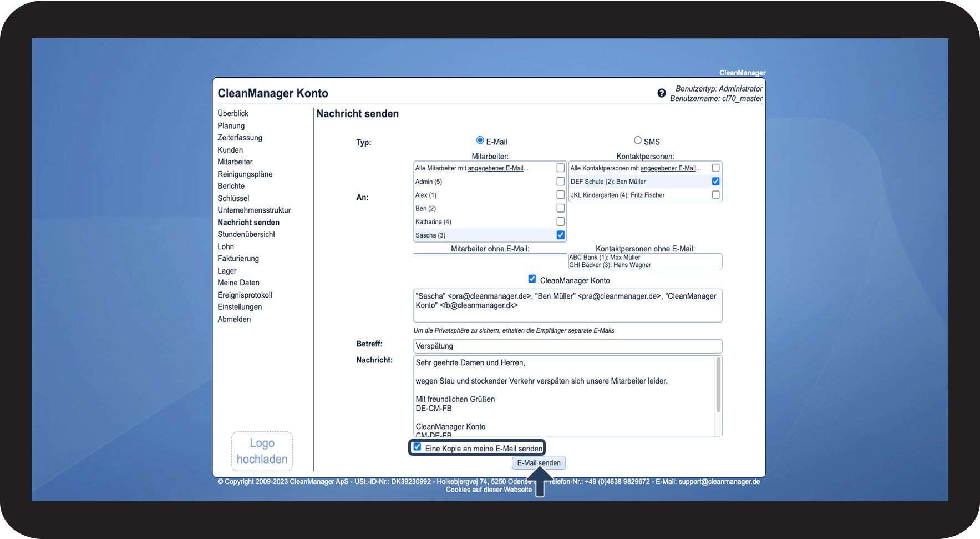Click Abmelden to log out
Screen dimensions: 980x539
click(234, 319)
